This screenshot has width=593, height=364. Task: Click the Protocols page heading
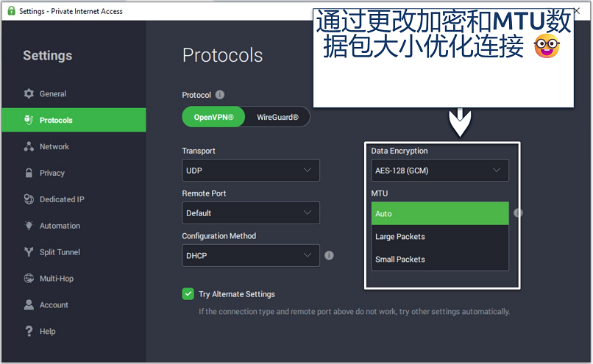(x=222, y=55)
